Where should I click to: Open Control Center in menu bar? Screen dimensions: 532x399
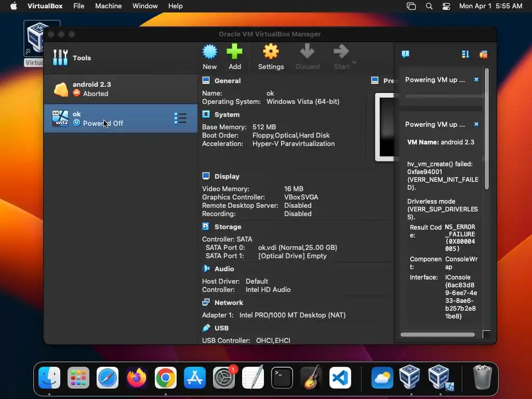446,6
